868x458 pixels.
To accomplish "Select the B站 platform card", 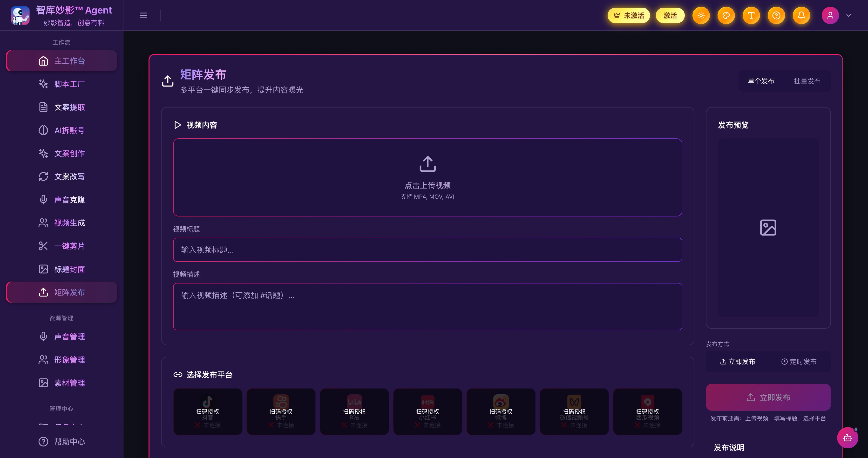I will pyautogui.click(x=354, y=411).
